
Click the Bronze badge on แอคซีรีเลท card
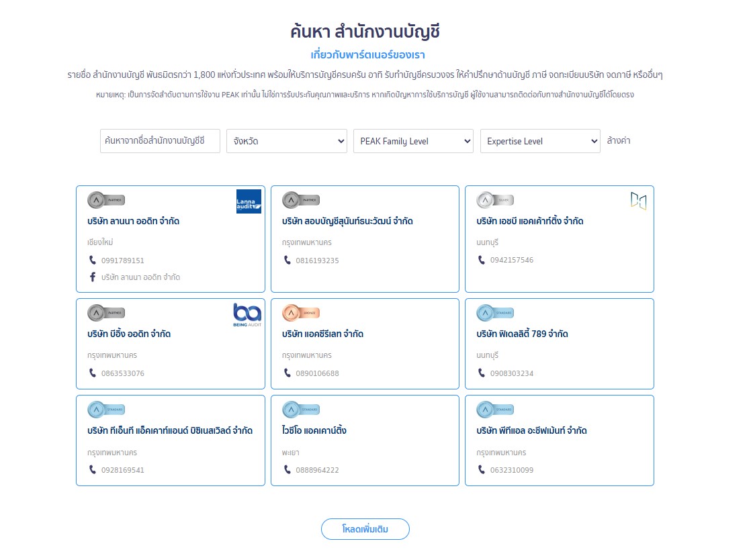click(301, 313)
